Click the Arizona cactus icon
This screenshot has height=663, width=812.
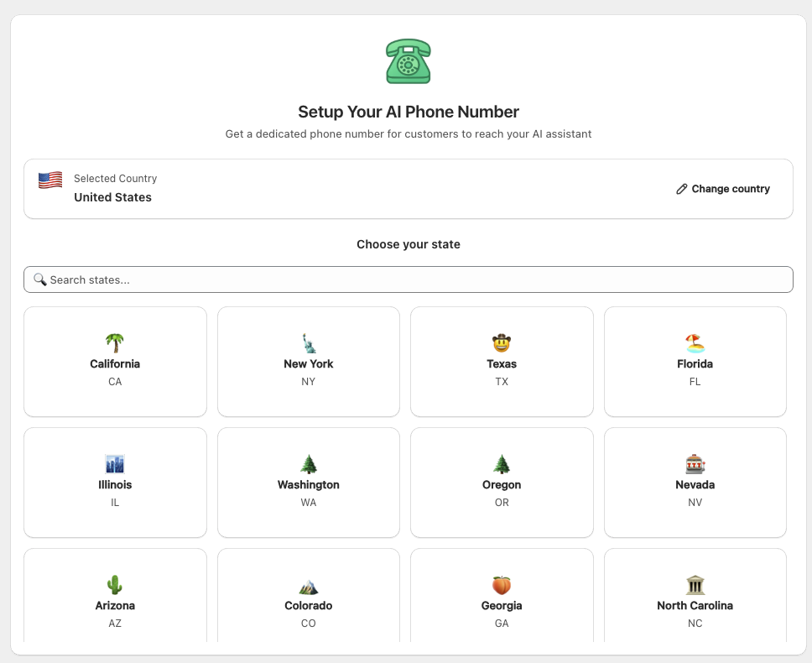[x=115, y=584]
